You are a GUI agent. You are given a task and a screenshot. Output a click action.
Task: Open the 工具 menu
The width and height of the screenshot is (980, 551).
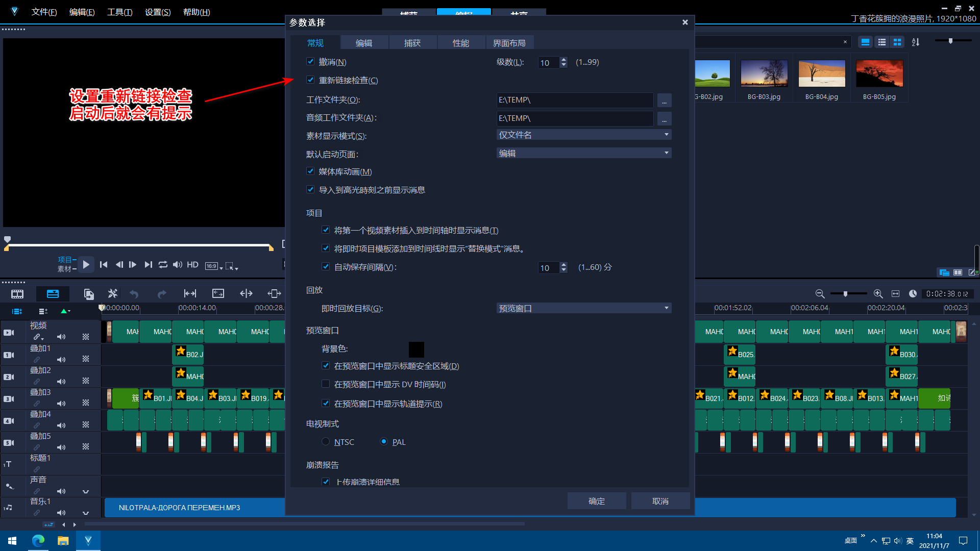(120, 12)
